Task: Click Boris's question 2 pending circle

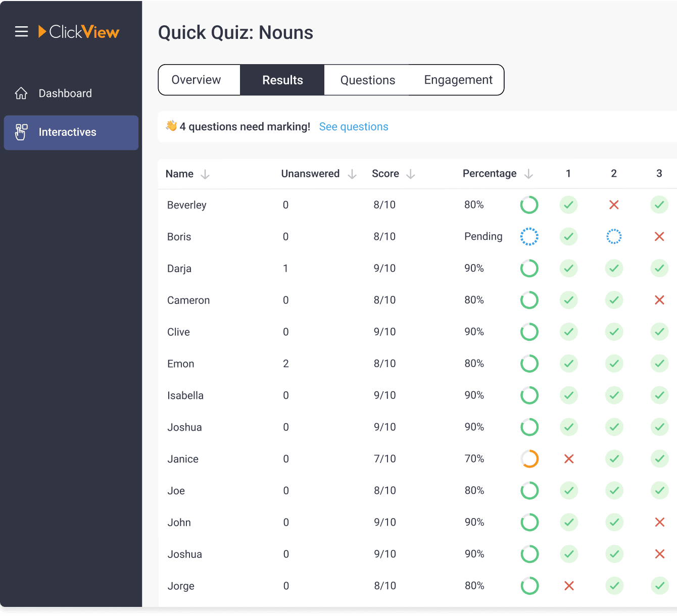Action: pos(614,236)
